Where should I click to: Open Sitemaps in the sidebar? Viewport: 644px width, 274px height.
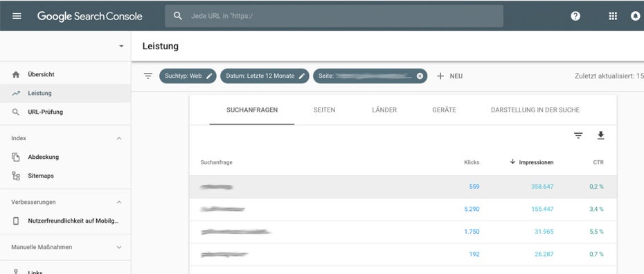click(x=65, y=175)
